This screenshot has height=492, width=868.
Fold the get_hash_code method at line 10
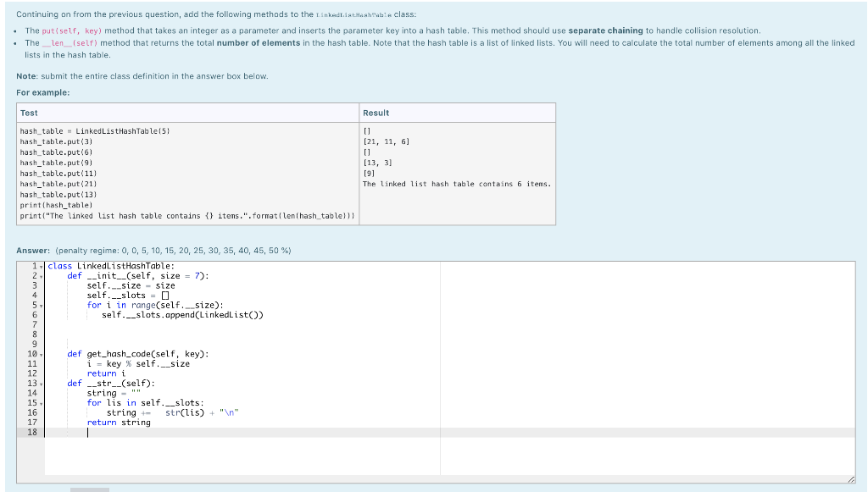point(42,354)
